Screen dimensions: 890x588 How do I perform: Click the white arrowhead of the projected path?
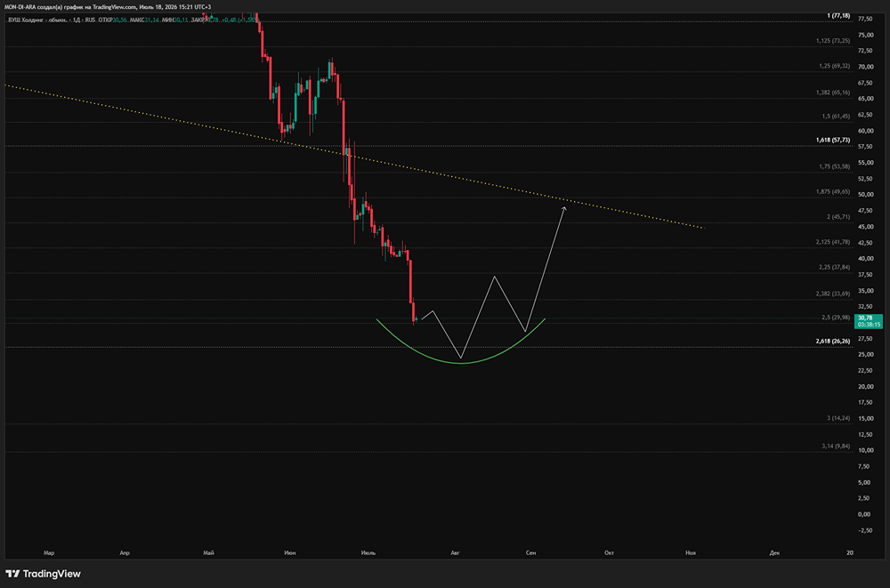563,209
